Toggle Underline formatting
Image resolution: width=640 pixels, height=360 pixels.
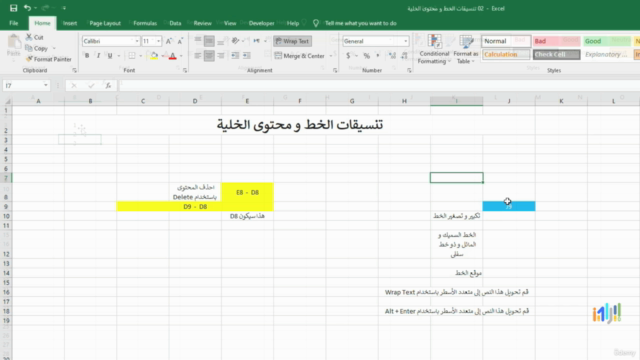point(109,56)
